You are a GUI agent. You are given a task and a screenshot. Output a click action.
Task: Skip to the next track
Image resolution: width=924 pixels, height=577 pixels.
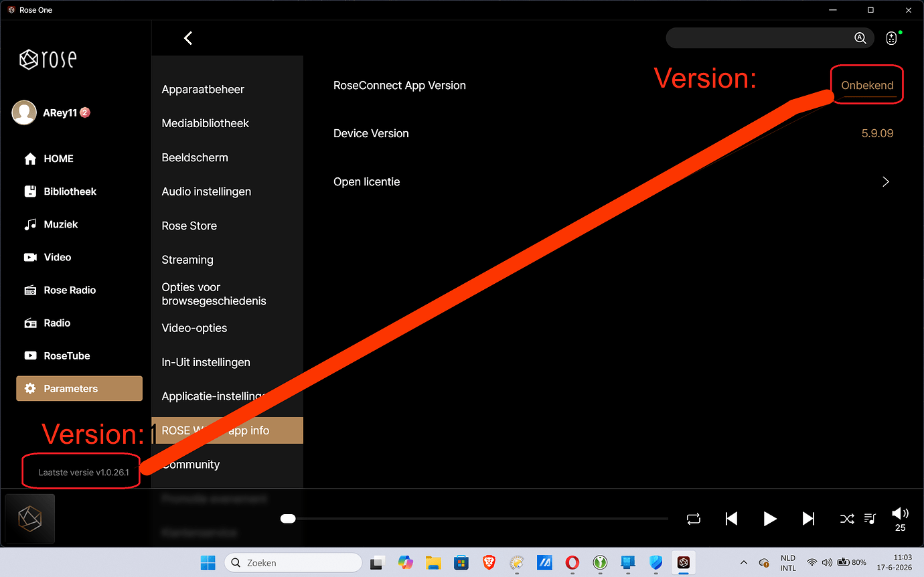click(809, 519)
